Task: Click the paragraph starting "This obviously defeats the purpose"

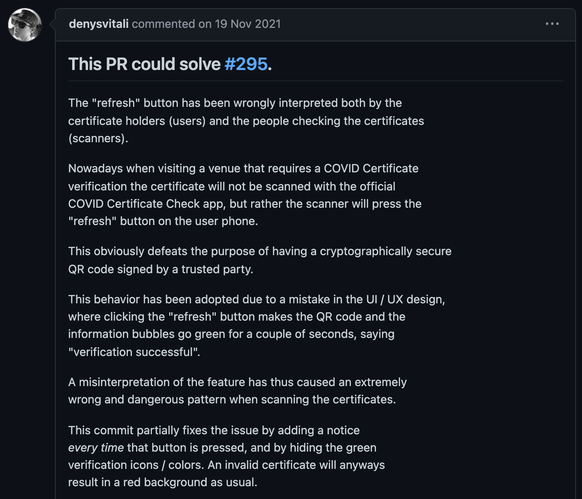Action: 260,260
